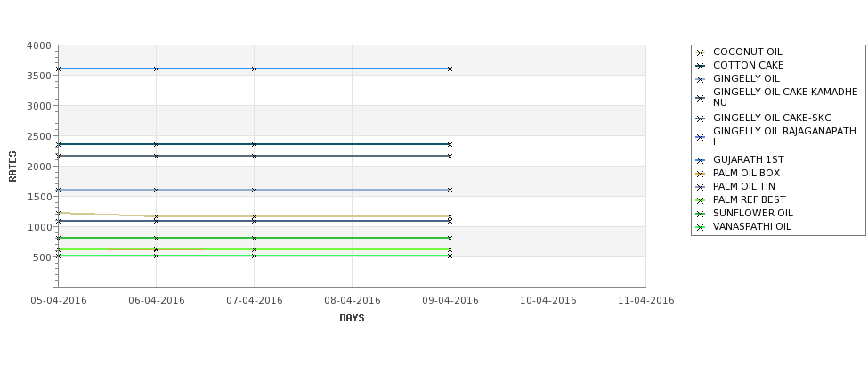
Task: Click the COTTON CAKE legend marker icon
Action: coord(700,67)
